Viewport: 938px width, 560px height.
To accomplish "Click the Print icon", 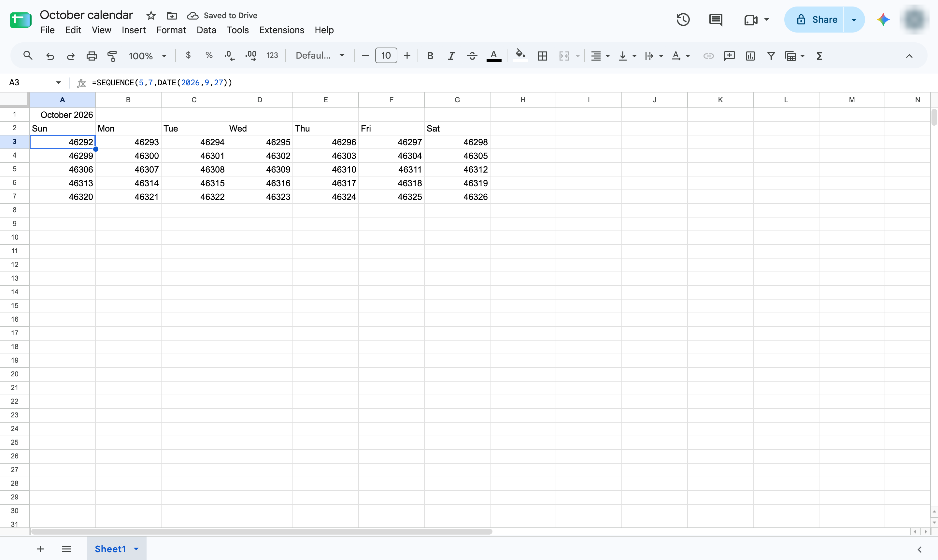I will pyautogui.click(x=92, y=56).
